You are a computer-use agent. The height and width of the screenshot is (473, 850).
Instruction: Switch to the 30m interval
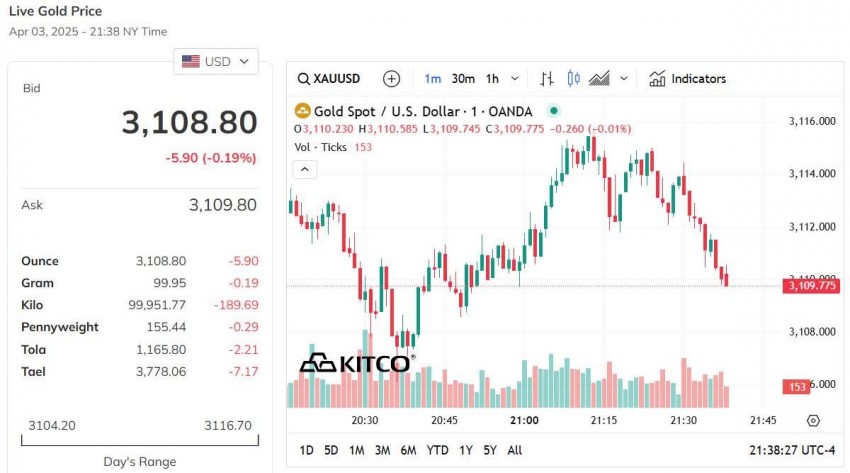(463, 79)
